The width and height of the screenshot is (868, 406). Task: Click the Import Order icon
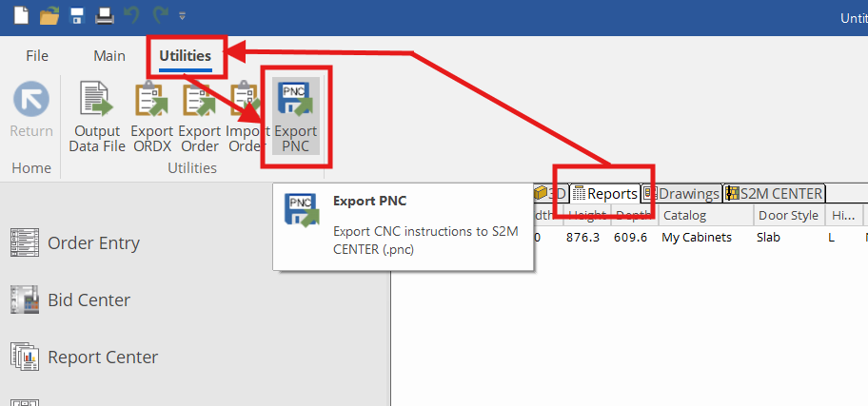[x=244, y=118]
